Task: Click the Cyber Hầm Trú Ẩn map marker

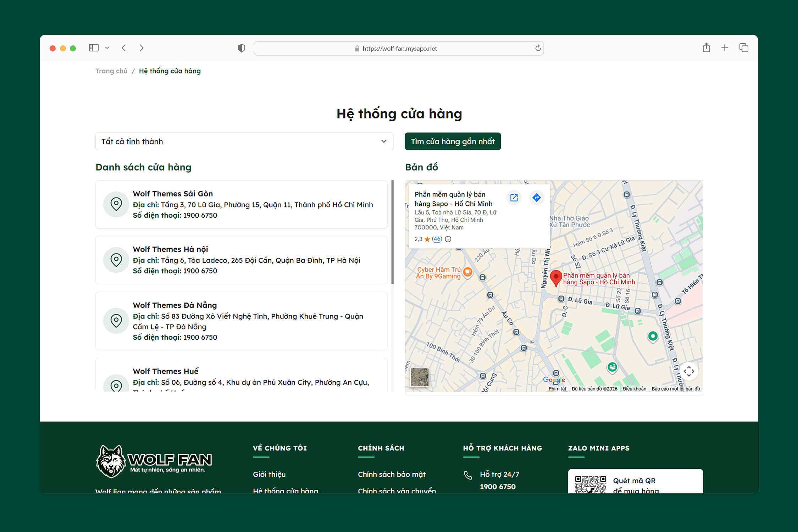Action: pos(468,272)
